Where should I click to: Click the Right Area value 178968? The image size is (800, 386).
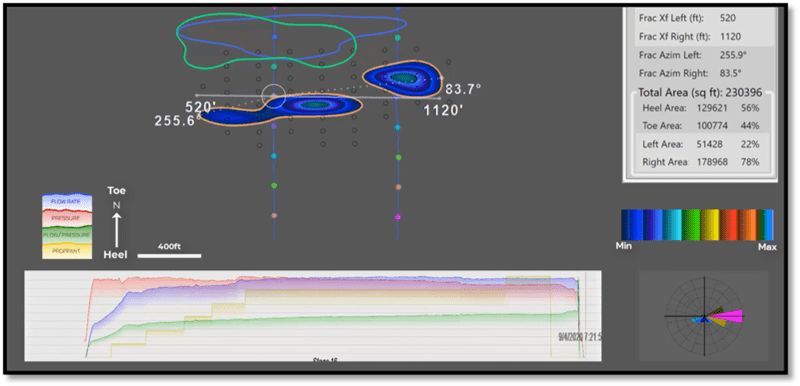(712, 163)
